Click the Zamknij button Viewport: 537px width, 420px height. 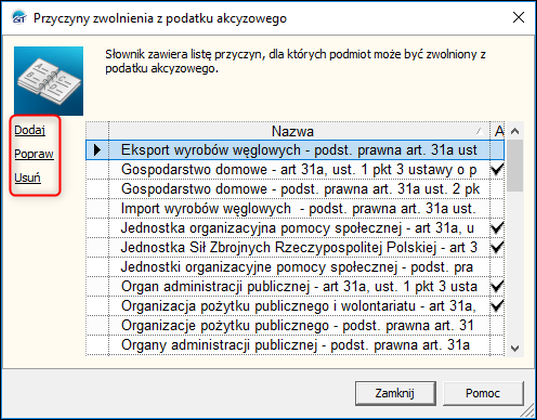[x=395, y=393]
